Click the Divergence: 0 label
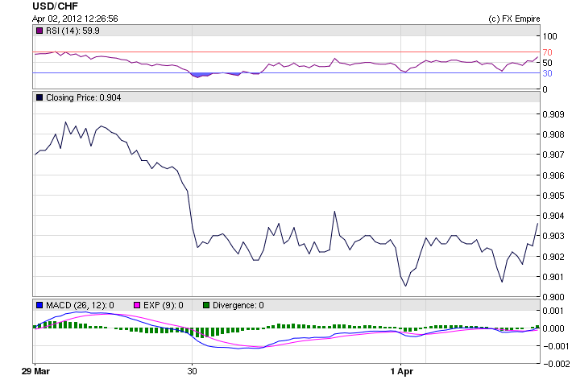The width and height of the screenshot is (572, 392). pyautogui.click(x=238, y=305)
